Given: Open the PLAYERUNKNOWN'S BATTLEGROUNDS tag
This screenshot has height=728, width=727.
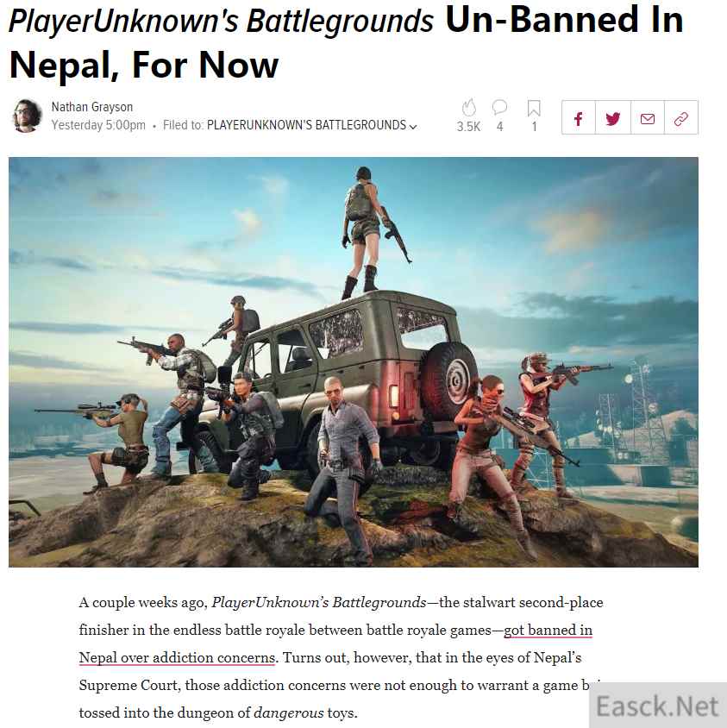Looking at the screenshot, I should pyautogui.click(x=306, y=125).
